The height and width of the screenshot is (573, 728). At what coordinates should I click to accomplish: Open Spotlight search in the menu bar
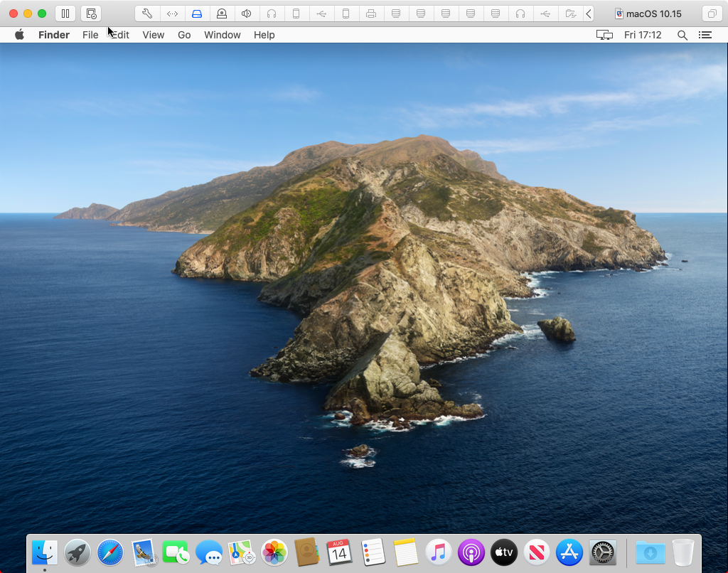[x=682, y=34]
